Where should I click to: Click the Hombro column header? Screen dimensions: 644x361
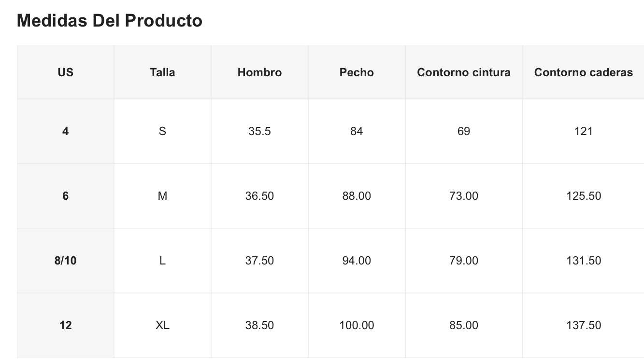click(x=259, y=72)
